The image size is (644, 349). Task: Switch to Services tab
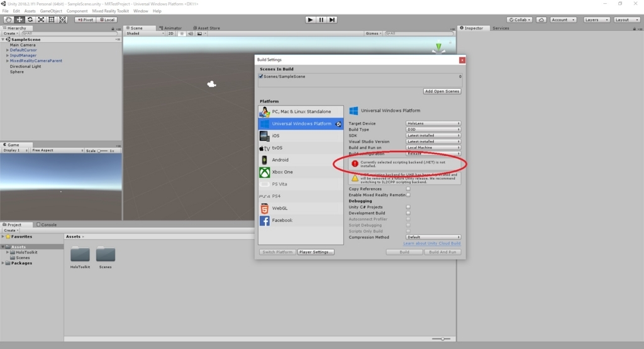[501, 28]
